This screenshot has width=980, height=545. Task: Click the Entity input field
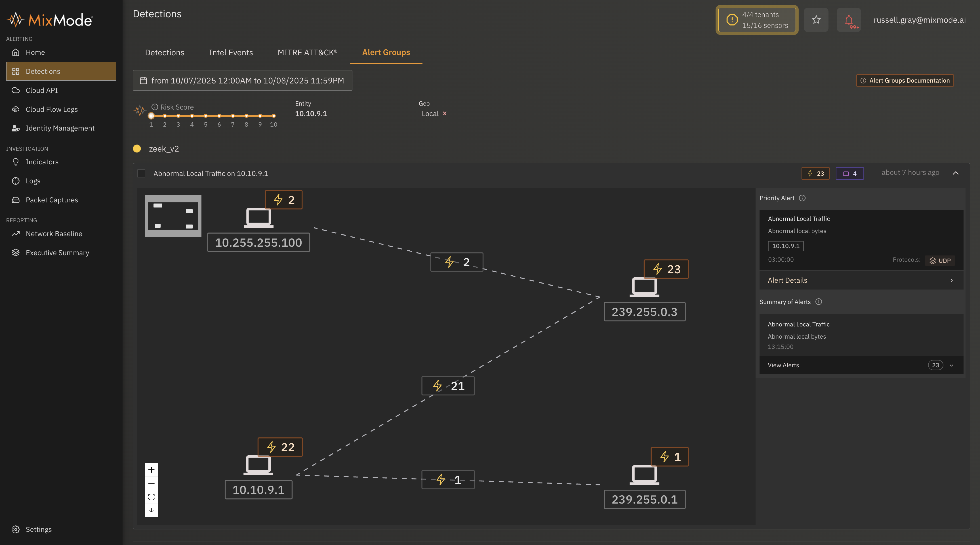[x=343, y=114]
